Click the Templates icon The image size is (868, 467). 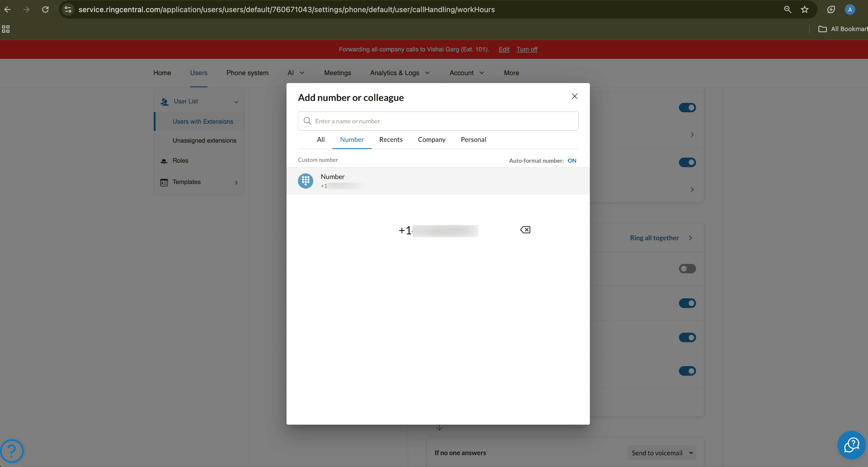[164, 183]
